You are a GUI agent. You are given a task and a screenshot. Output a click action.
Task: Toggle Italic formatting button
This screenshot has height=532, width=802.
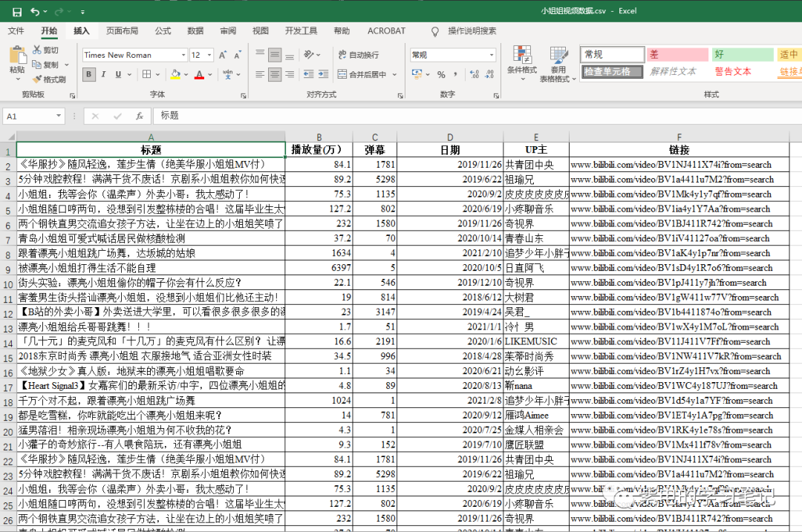coord(103,75)
